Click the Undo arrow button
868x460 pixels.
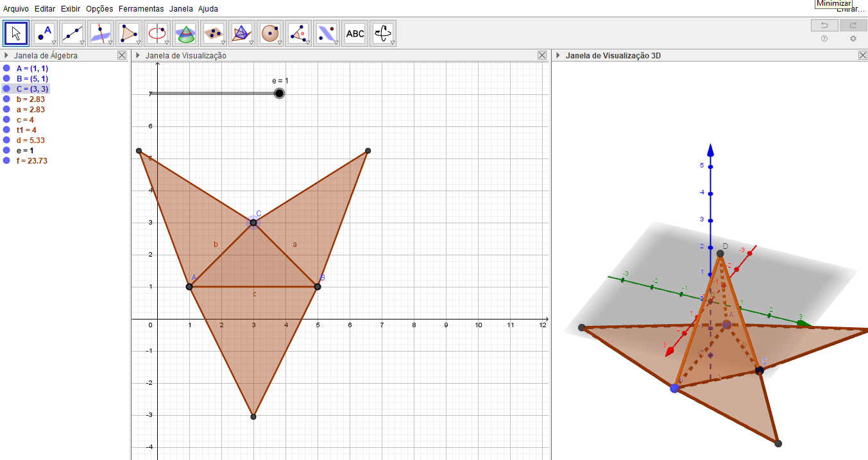(x=824, y=26)
